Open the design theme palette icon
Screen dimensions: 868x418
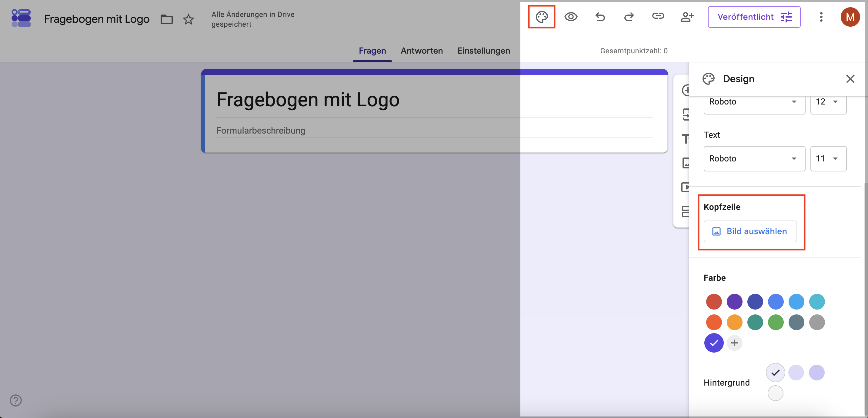pos(542,17)
